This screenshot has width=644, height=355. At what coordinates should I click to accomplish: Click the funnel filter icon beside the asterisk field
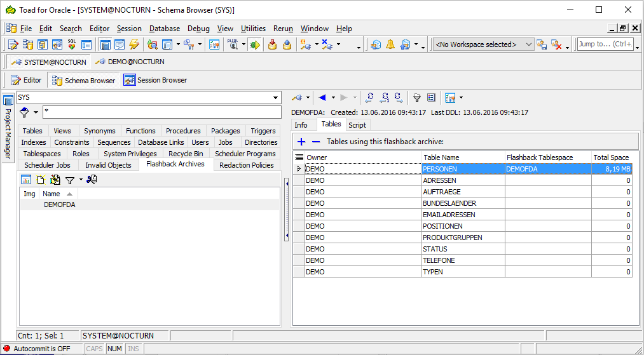[x=24, y=112]
